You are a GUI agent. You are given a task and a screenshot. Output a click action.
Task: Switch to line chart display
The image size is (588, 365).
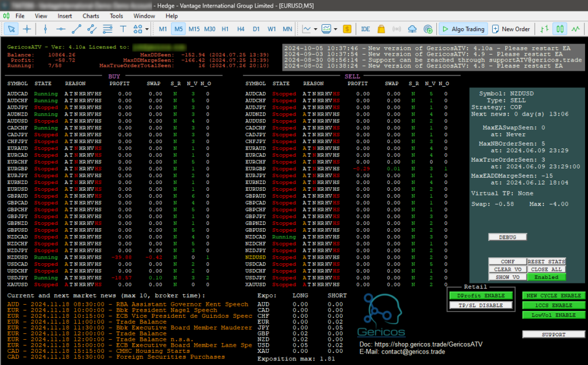click(x=575, y=29)
